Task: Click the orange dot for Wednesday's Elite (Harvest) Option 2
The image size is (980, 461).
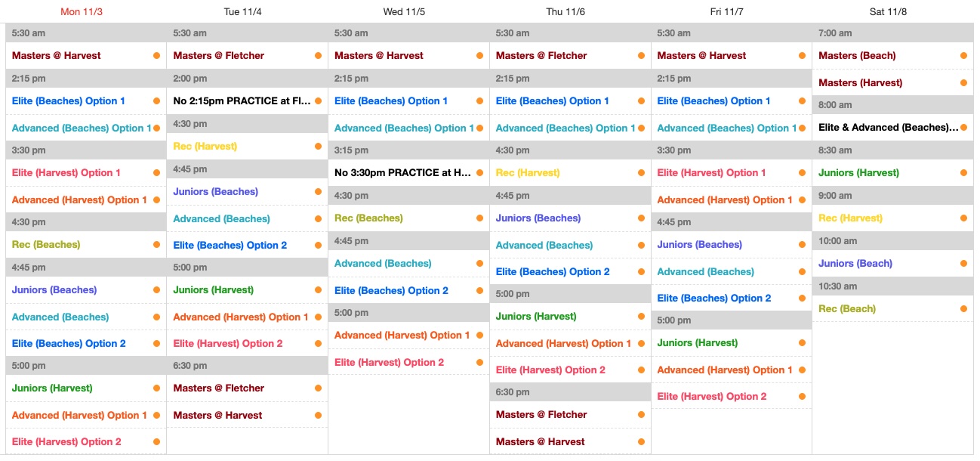Action: click(x=479, y=363)
